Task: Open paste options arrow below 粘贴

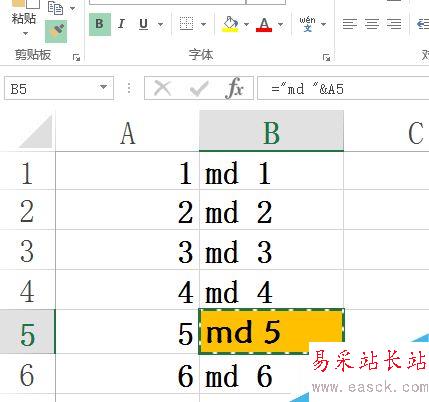Action: tap(25, 33)
